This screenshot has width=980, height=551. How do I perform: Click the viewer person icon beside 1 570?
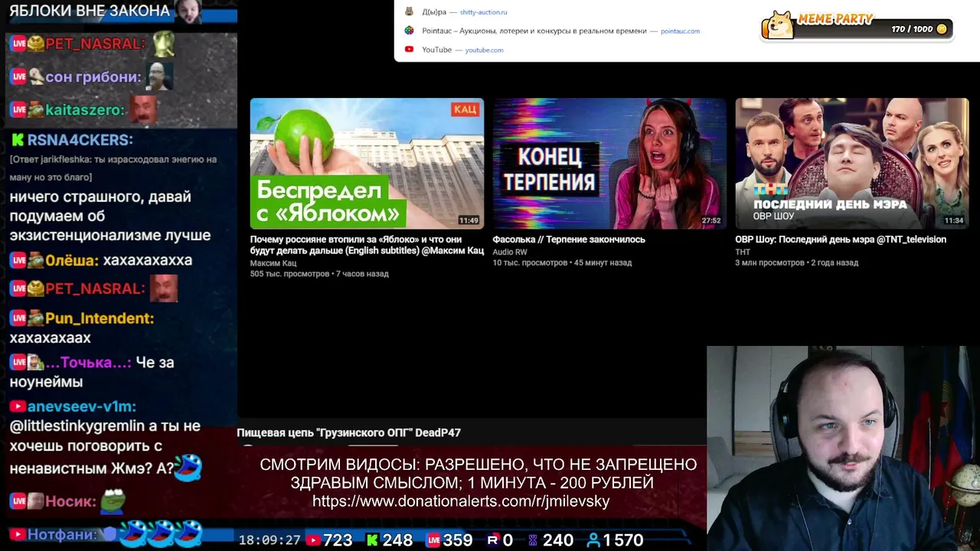coord(593,540)
